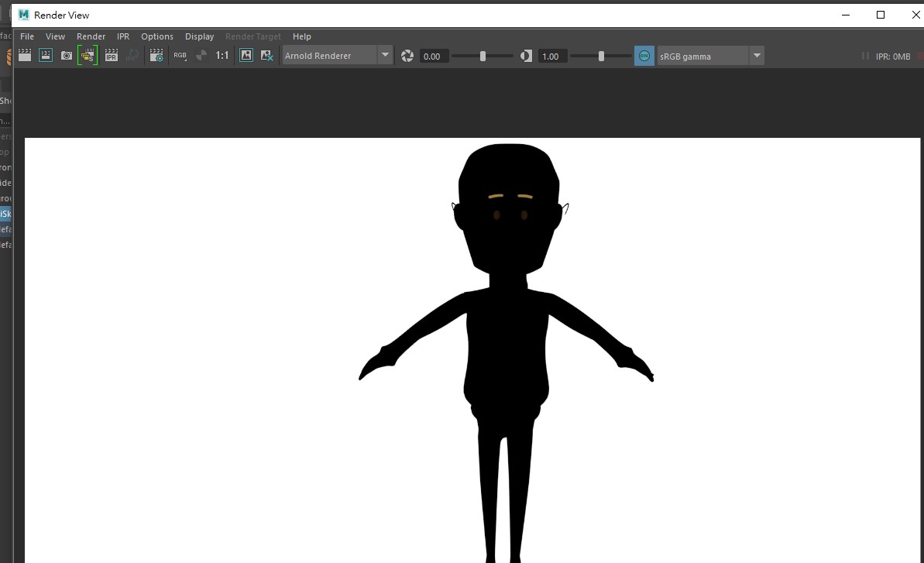Open the Render menu
This screenshot has width=924, height=563.
pos(91,36)
